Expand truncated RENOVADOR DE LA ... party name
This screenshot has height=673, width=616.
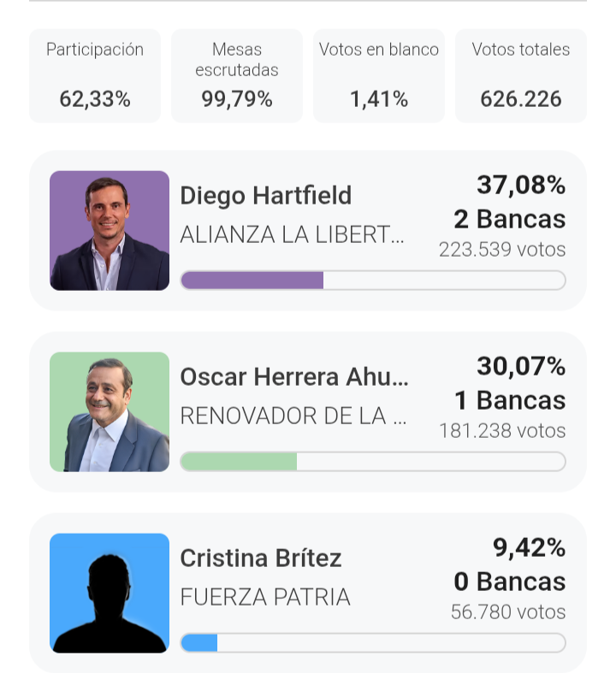point(293,416)
